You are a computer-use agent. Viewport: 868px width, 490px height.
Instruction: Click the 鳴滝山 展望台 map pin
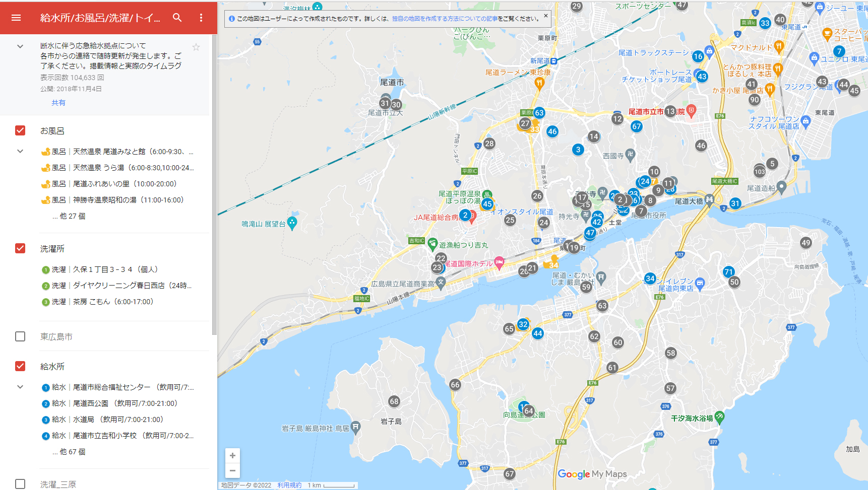(x=292, y=223)
